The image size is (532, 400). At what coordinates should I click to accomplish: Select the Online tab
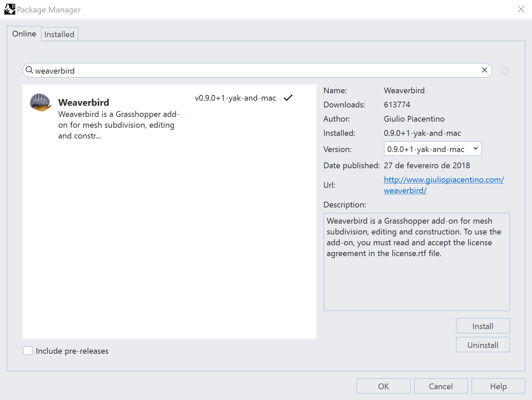[24, 34]
